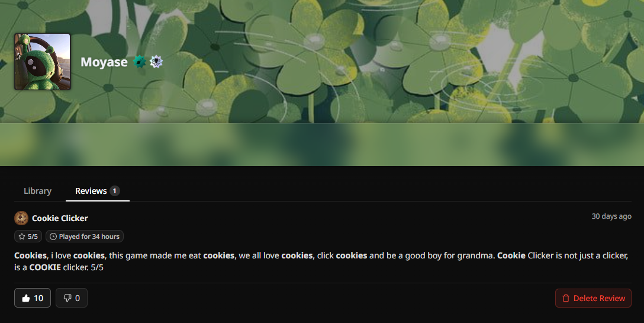Click the like count showing 10

(38, 298)
